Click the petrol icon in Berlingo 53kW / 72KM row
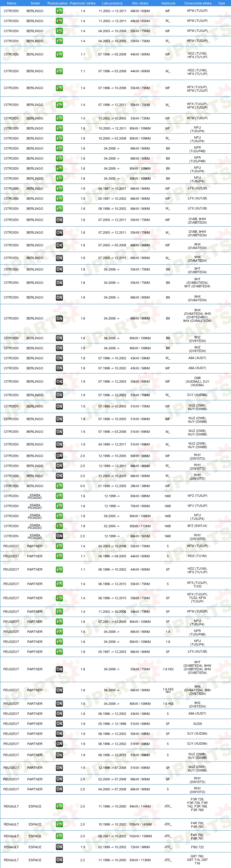The width and height of the screenshot is (231, 868). [x=59, y=118]
